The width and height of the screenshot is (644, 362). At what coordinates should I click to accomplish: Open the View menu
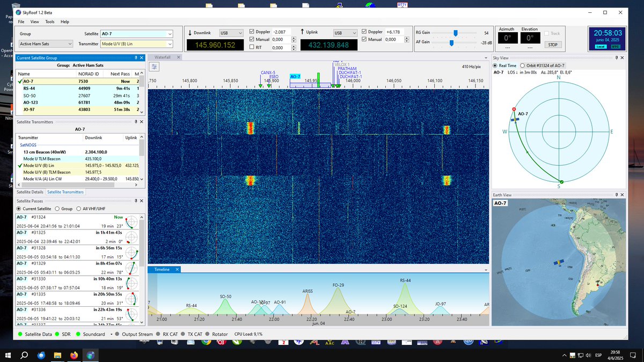(35, 21)
